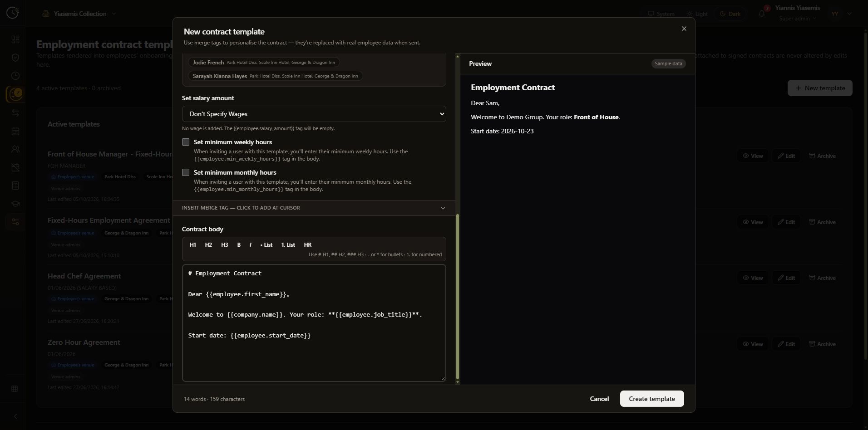Open the calculator sidebar icon
The height and width of the screenshot is (430, 868).
(x=15, y=186)
